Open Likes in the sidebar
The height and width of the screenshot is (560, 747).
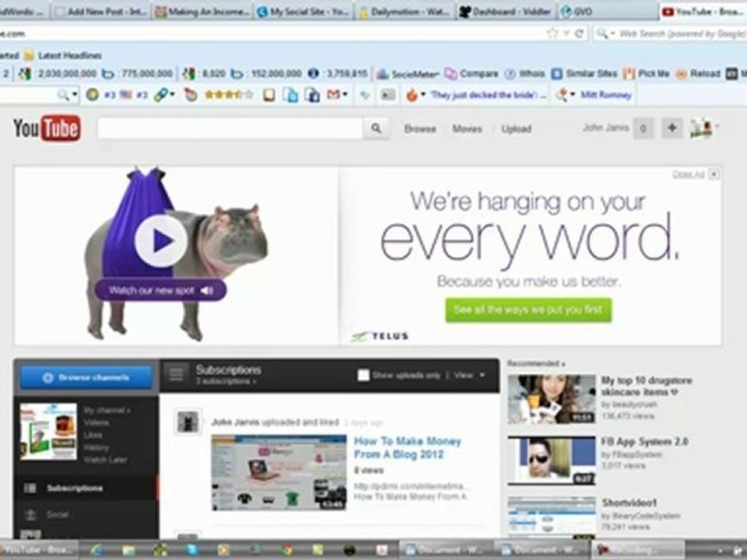(93, 435)
